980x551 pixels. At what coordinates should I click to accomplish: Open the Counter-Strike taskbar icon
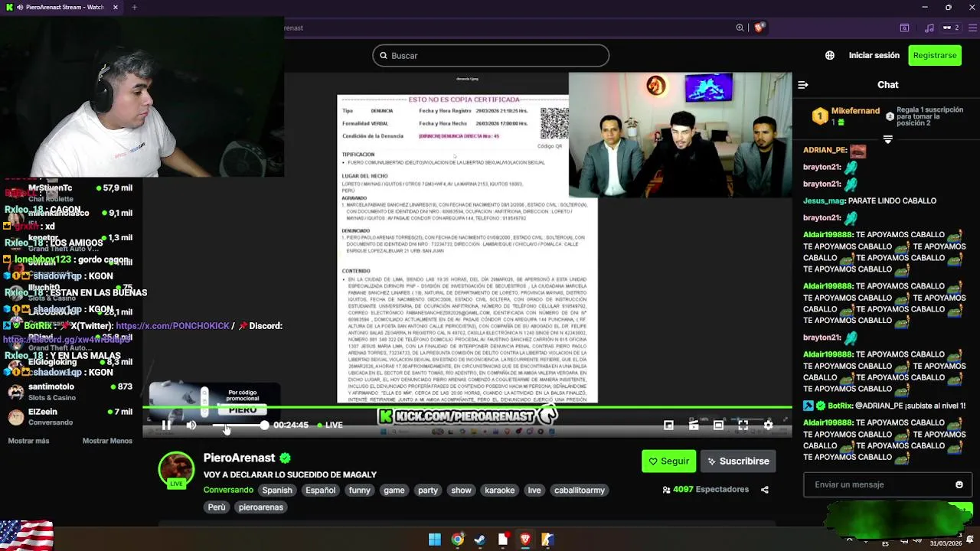click(547, 540)
